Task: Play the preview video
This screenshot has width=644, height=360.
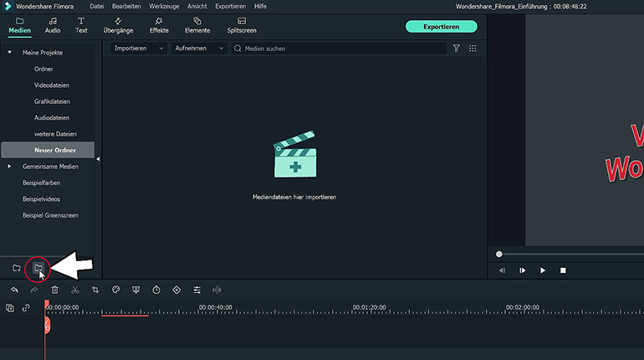Action: tap(543, 270)
